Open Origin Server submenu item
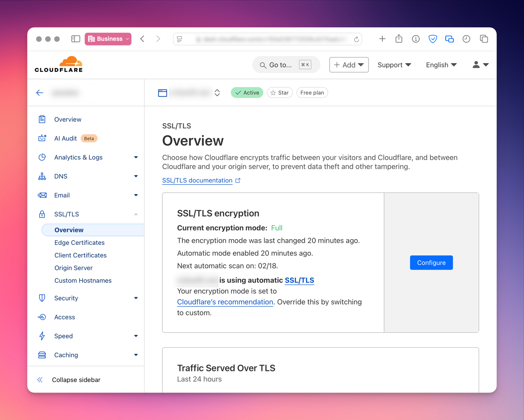The height and width of the screenshot is (420, 524). 73,268
